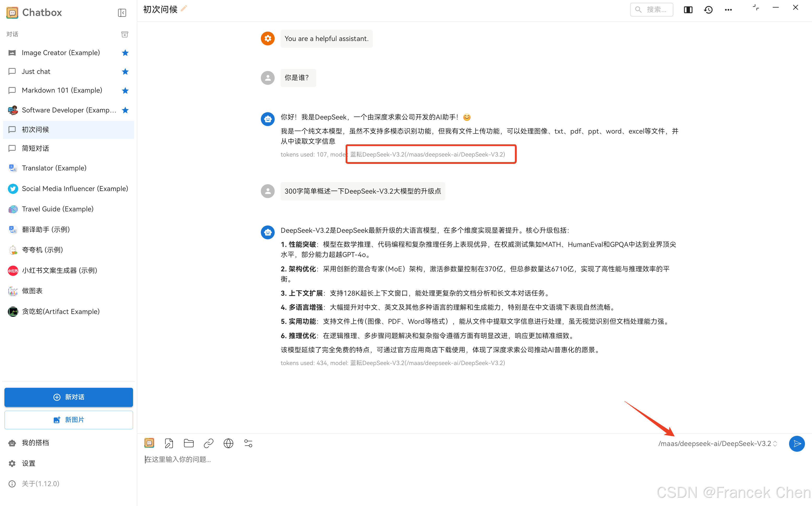Image resolution: width=812 pixels, height=506 pixels.
Task: Insert a link using the link icon
Action: point(208,443)
